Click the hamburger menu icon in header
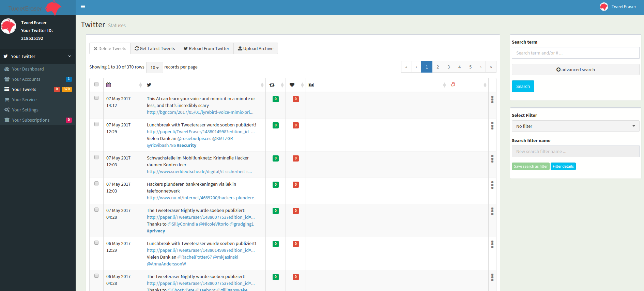The width and height of the screenshot is (644, 291). (x=83, y=6)
